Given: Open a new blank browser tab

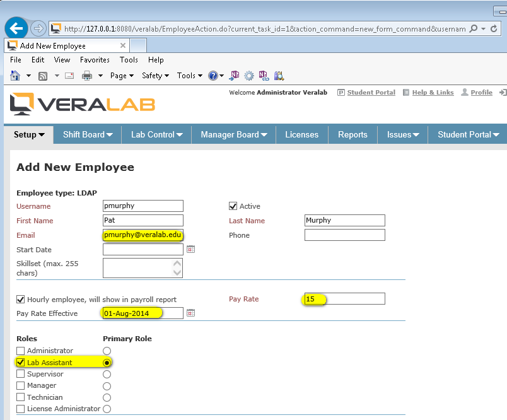Looking at the screenshot, I should (138, 45).
